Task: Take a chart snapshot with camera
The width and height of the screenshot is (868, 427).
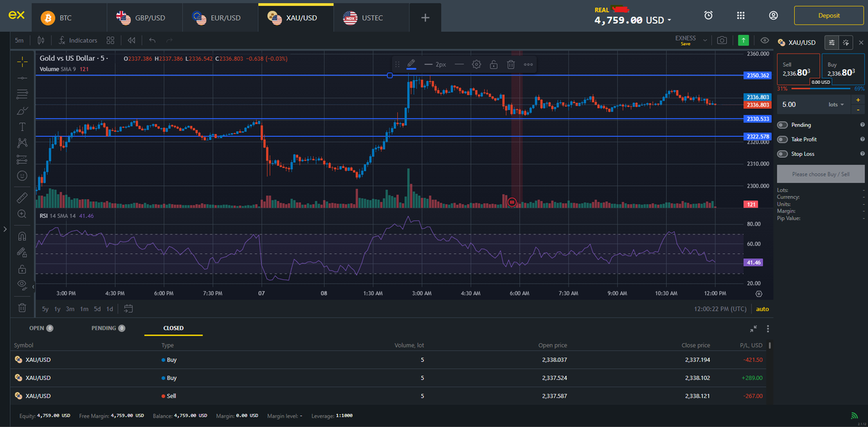Action: point(722,41)
